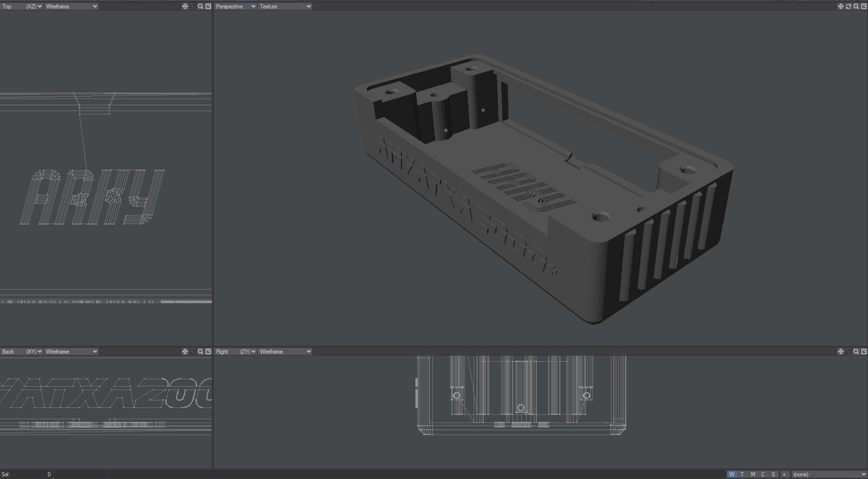The width and height of the screenshot is (868, 479).
Task: Click the small plus button beside map modes
Action: tap(784, 474)
